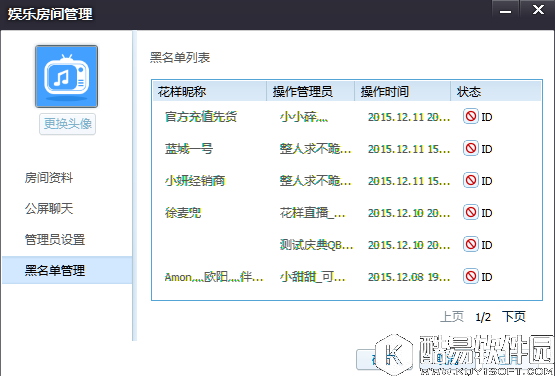Select nickname 官方充值先货

[201, 116]
